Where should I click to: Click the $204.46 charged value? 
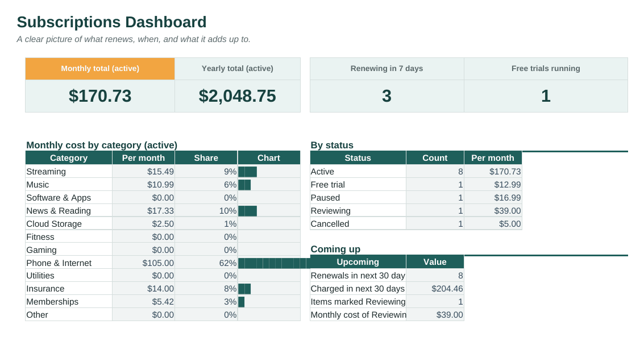click(435, 289)
